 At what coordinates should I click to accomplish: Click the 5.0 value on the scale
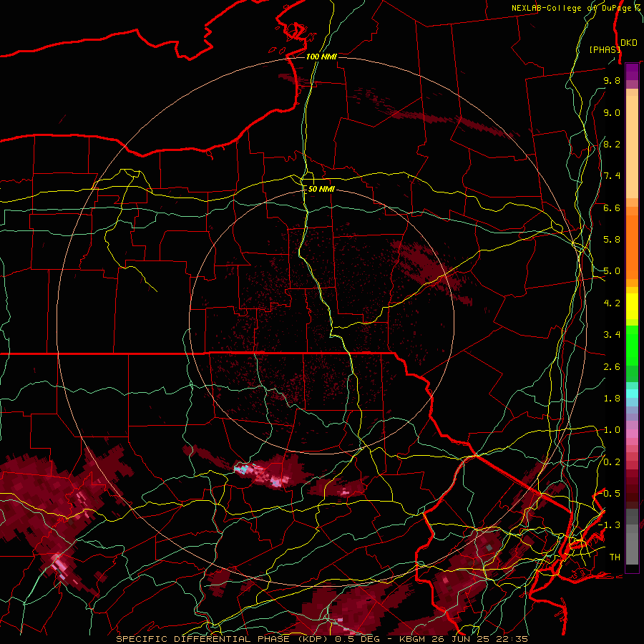coord(612,271)
